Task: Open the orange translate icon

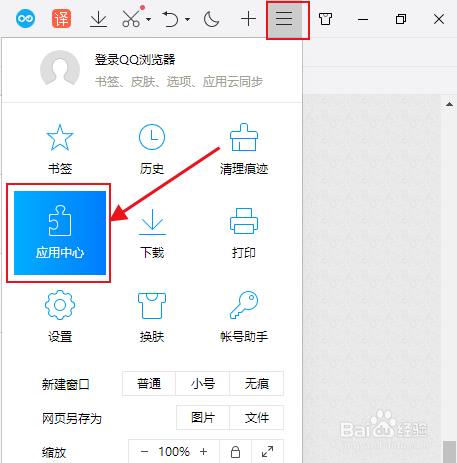Action: pyautogui.click(x=61, y=19)
